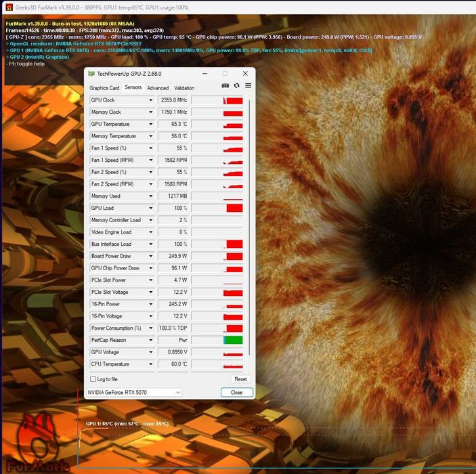Expand the PCIe Slot Power dropdown
This screenshot has width=476, height=474.
tap(150, 280)
